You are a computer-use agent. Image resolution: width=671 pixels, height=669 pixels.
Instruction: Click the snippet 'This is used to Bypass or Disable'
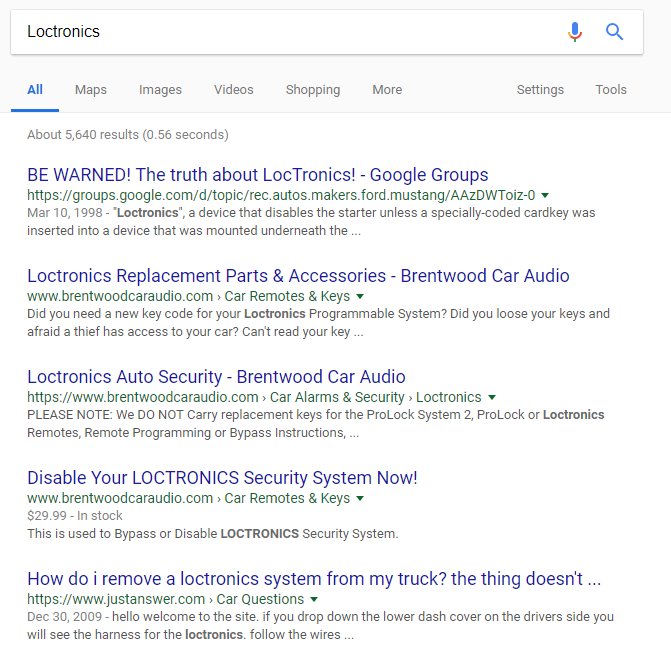tap(213, 534)
